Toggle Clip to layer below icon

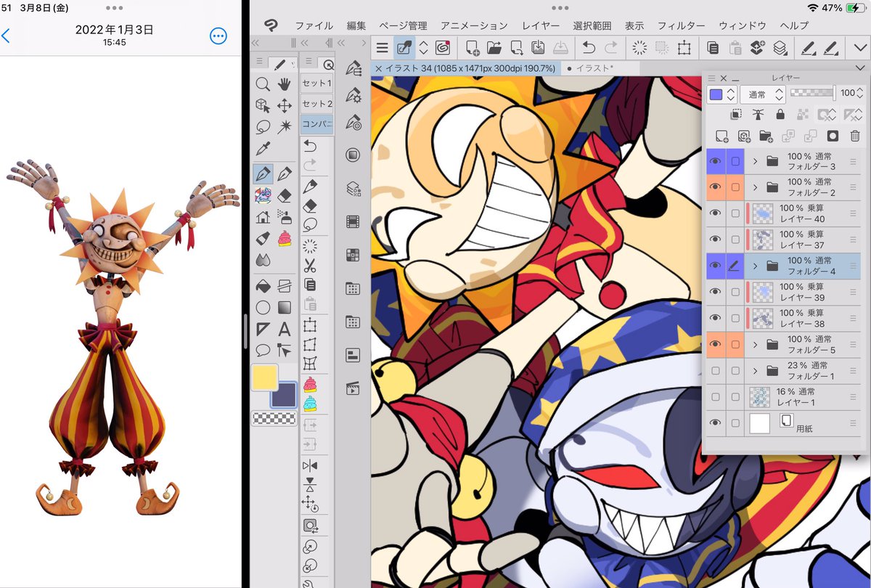tap(736, 115)
